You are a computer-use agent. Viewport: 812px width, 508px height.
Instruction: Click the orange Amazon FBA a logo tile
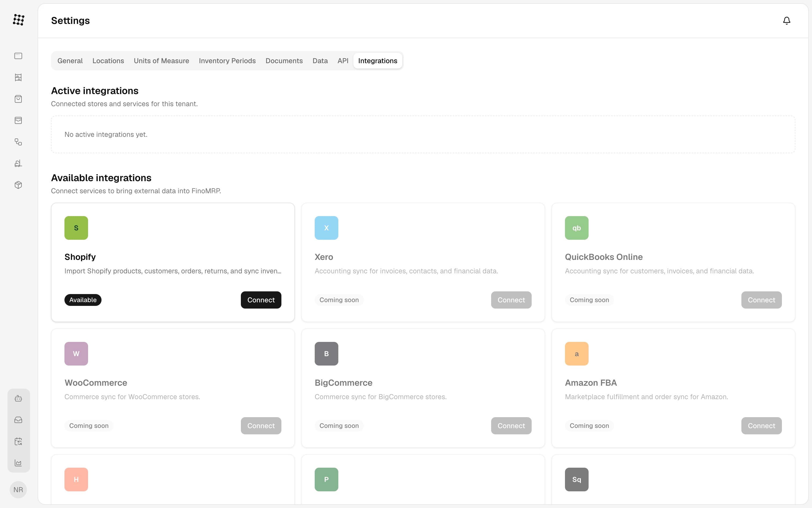tap(577, 353)
